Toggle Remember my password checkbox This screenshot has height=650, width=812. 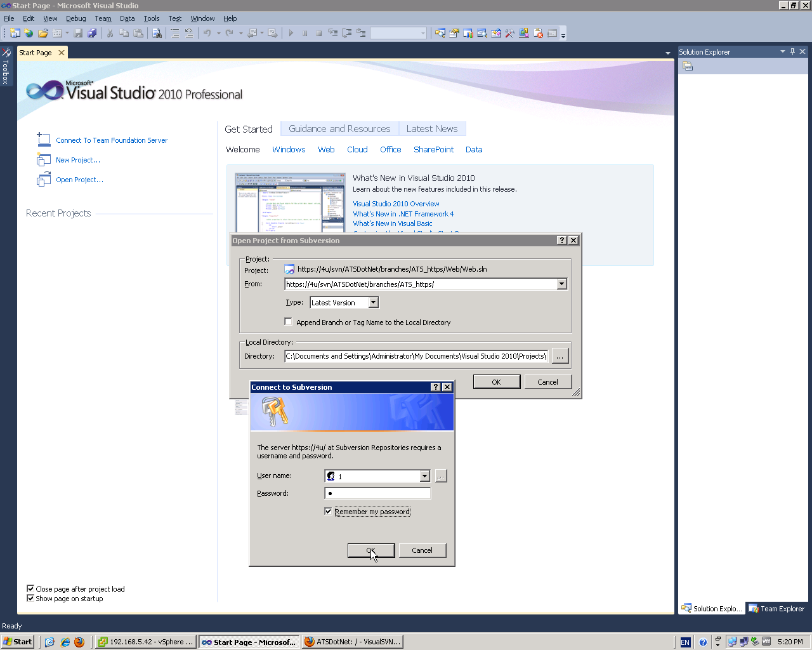(328, 511)
